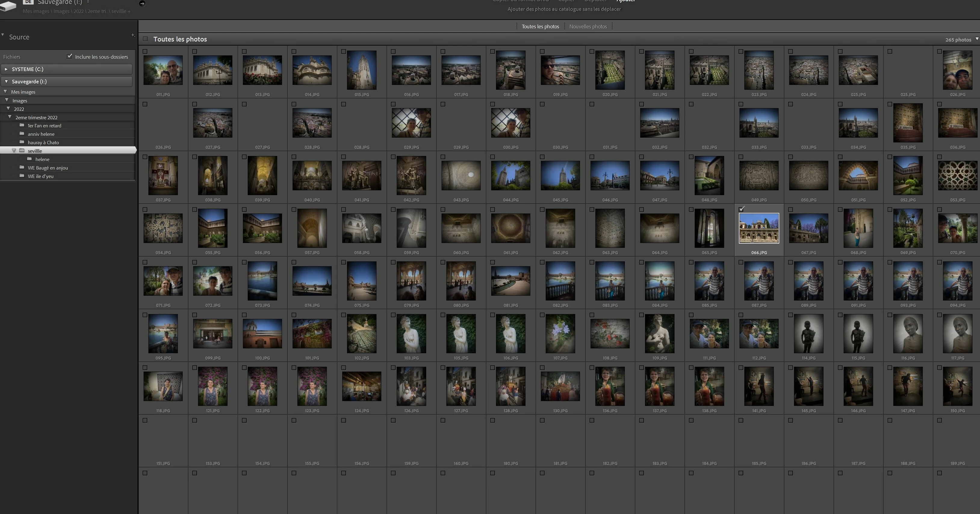The height and width of the screenshot is (514, 980).
Task: Click folder icon of hauray à Chato
Action: [x=22, y=142]
